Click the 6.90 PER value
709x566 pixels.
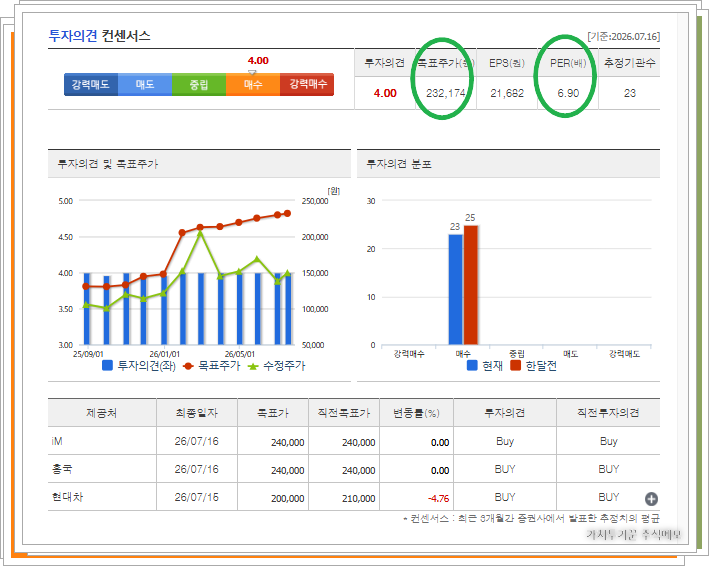(x=568, y=93)
